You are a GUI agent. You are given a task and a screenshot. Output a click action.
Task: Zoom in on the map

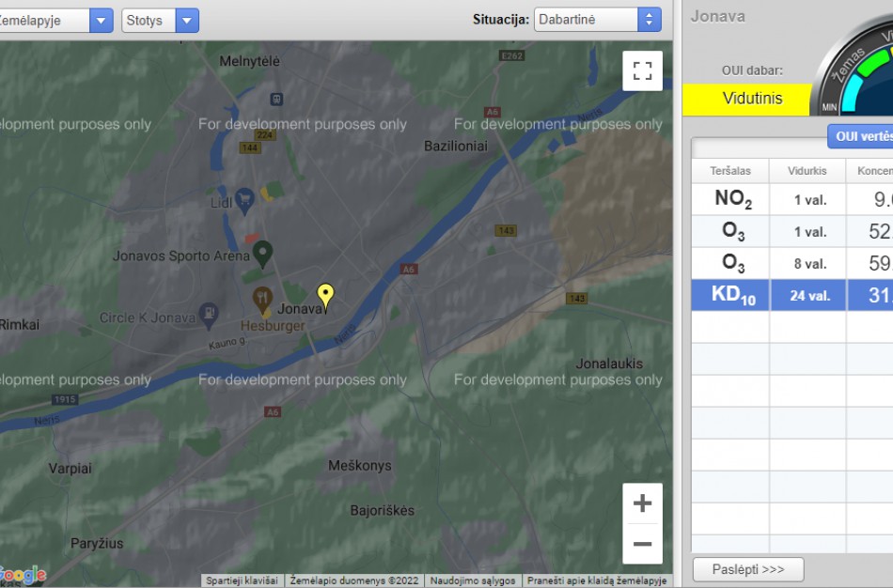pos(642,503)
